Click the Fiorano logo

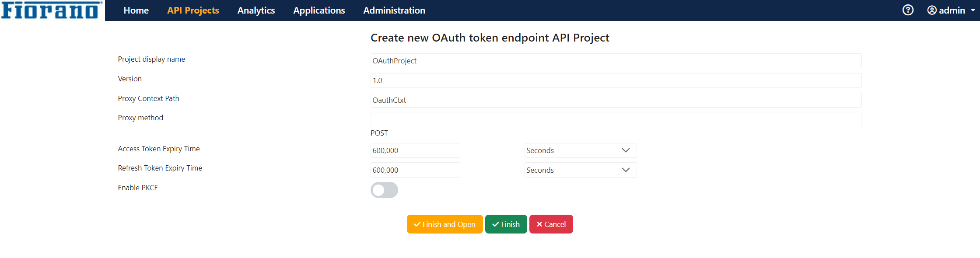[x=52, y=10]
